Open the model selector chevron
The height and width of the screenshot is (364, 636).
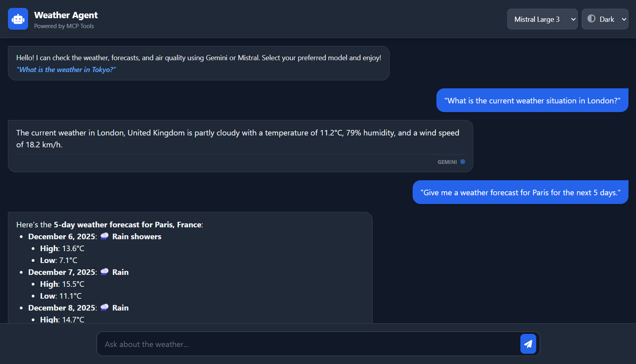(x=573, y=19)
